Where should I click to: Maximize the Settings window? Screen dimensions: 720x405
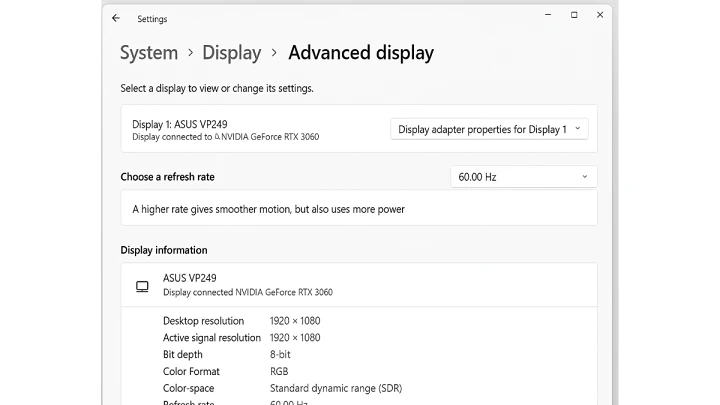pos(574,15)
